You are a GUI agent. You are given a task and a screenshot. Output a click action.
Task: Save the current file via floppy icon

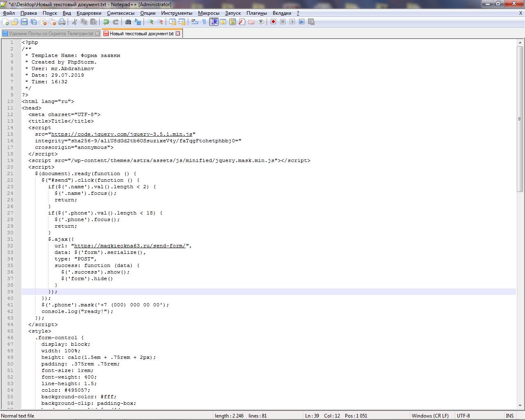click(x=24, y=22)
